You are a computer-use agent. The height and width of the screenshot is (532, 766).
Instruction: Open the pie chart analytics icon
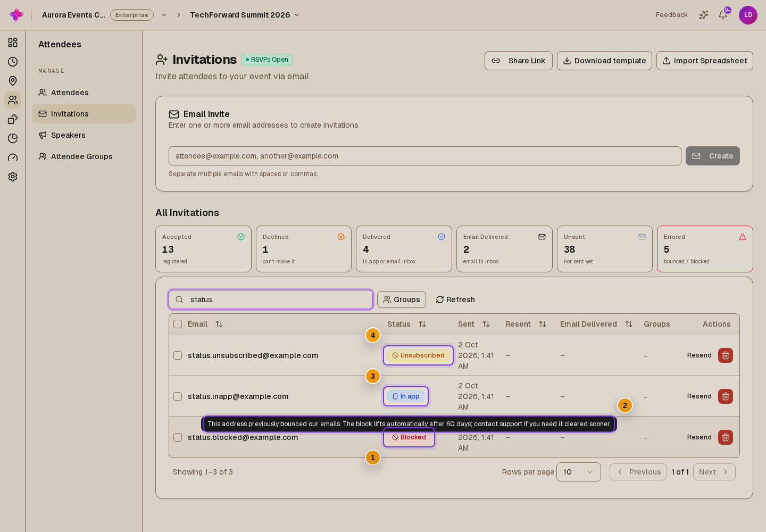[x=13, y=138]
